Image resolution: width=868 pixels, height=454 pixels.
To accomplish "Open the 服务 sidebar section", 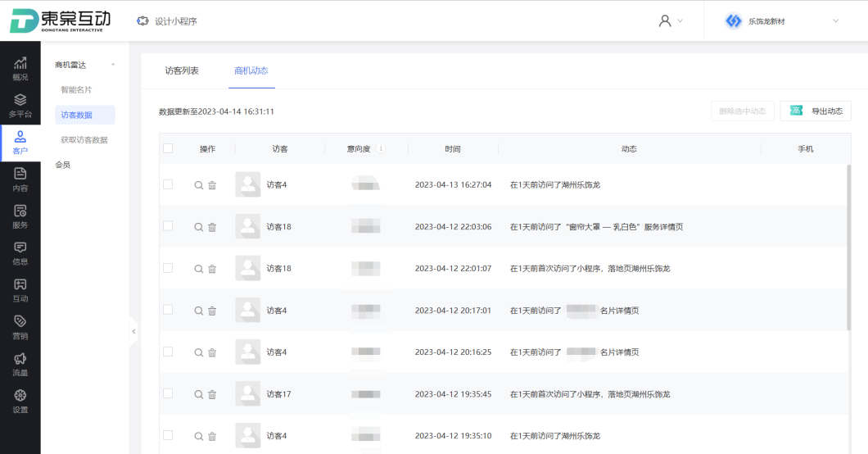I will point(20,216).
